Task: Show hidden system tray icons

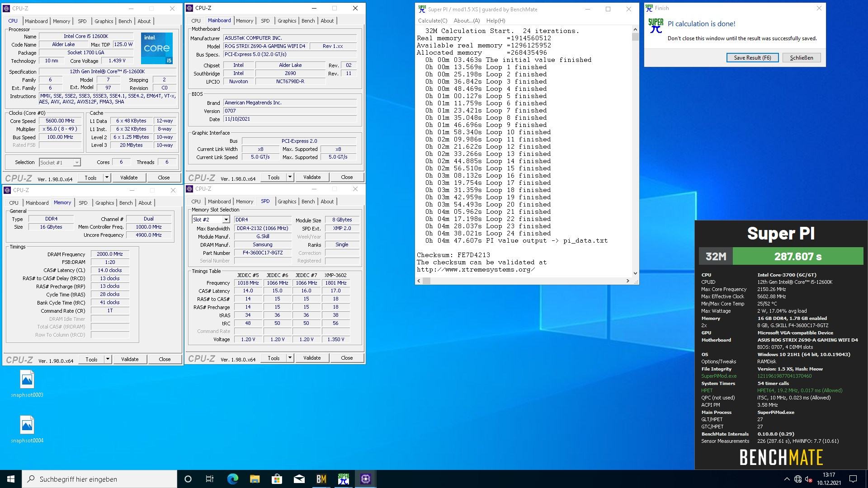Action: (x=787, y=479)
